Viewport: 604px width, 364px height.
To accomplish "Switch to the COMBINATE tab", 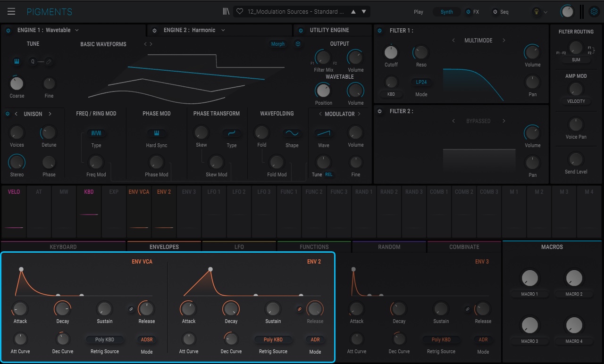I will tap(464, 247).
